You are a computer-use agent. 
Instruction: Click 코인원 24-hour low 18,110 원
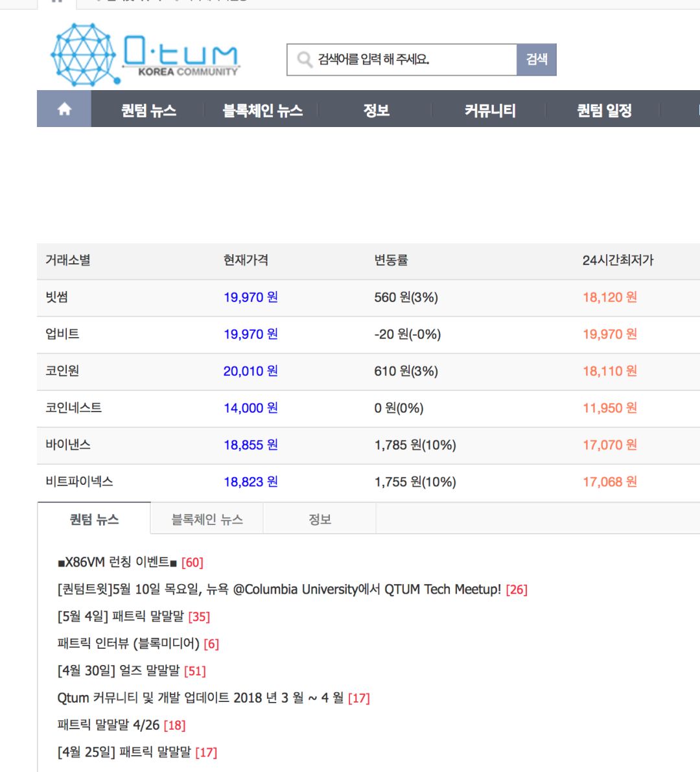click(x=610, y=371)
